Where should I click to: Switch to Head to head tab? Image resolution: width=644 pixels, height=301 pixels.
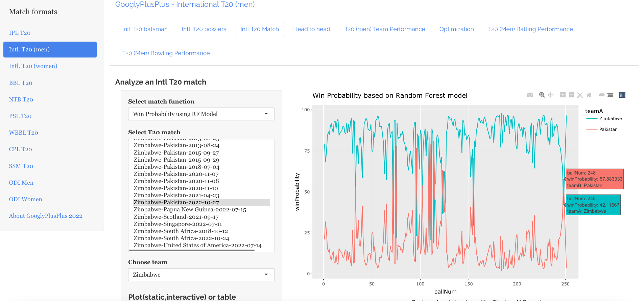tap(311, 29)
